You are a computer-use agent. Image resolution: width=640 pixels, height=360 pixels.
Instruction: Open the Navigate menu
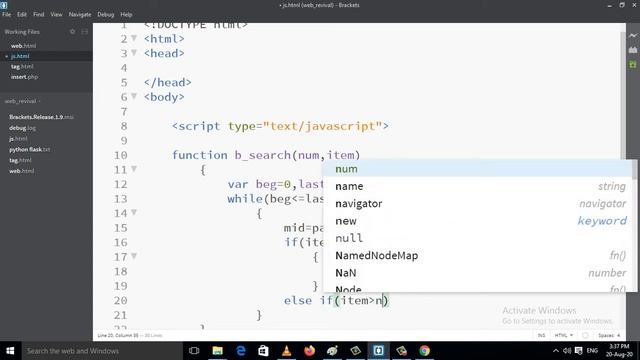80,15
